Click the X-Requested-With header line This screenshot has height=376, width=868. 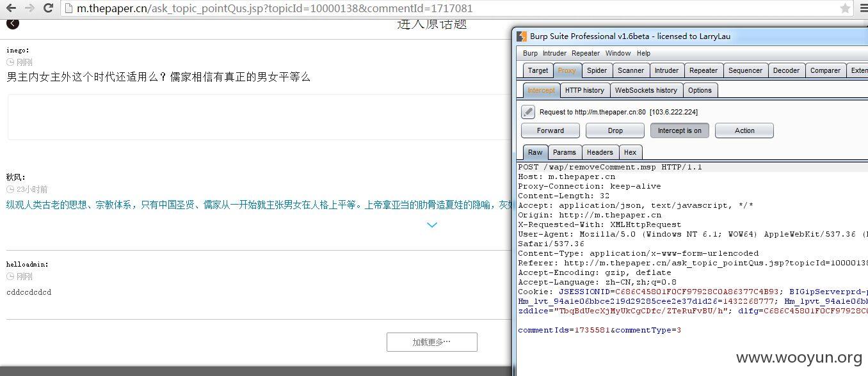tap(600, 224)
